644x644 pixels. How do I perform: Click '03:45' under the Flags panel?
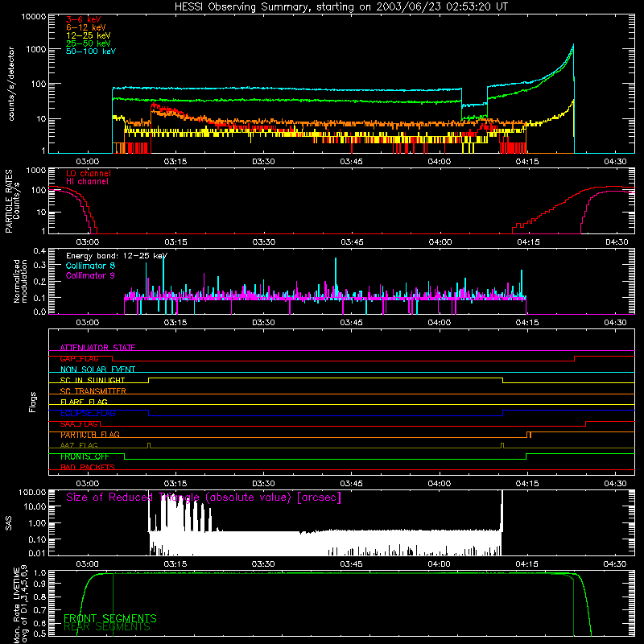[x=351, y=484]
